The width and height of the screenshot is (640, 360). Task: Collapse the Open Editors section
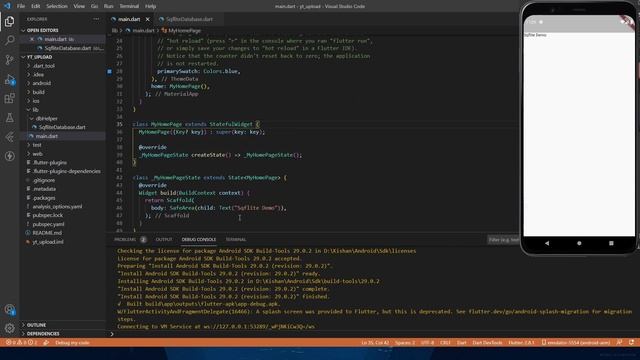(x=42, y=30)
